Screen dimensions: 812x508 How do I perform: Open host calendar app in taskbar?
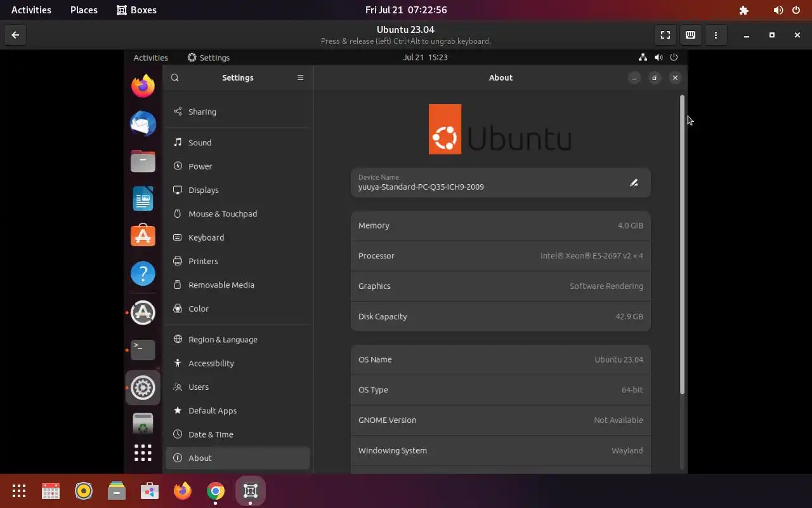[51, 491]
